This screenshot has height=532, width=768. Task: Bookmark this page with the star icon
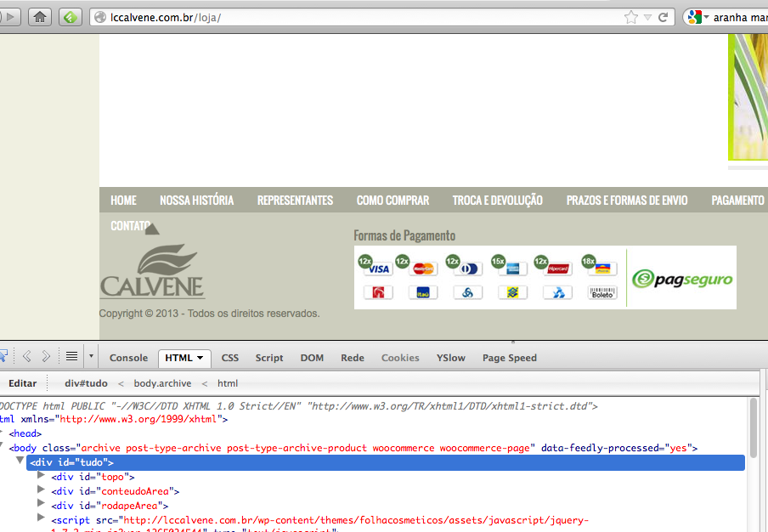tap(631, 17)
